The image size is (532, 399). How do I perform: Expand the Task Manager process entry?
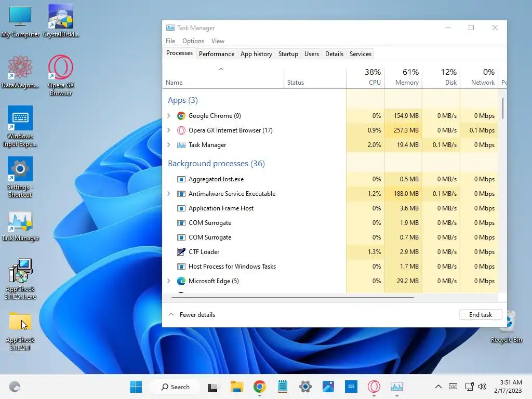[169, 145]
